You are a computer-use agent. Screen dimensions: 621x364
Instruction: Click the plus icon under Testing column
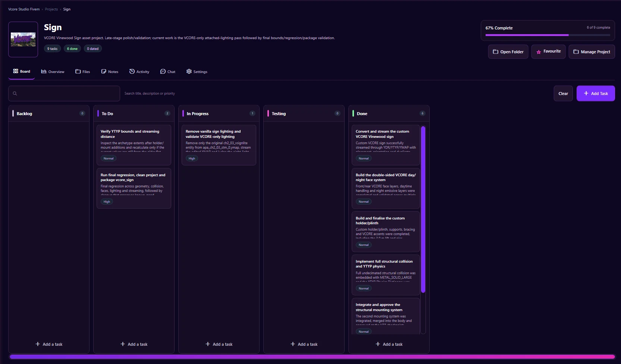293,344
